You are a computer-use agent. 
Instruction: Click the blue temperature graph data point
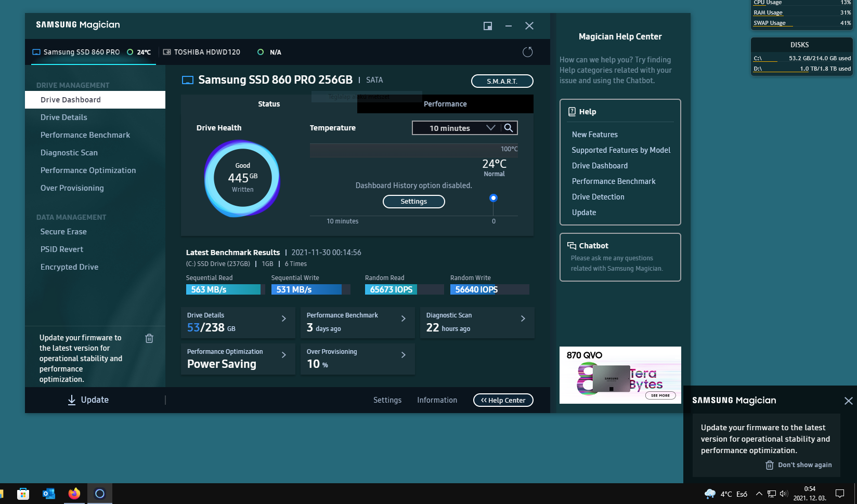[494, 198]
